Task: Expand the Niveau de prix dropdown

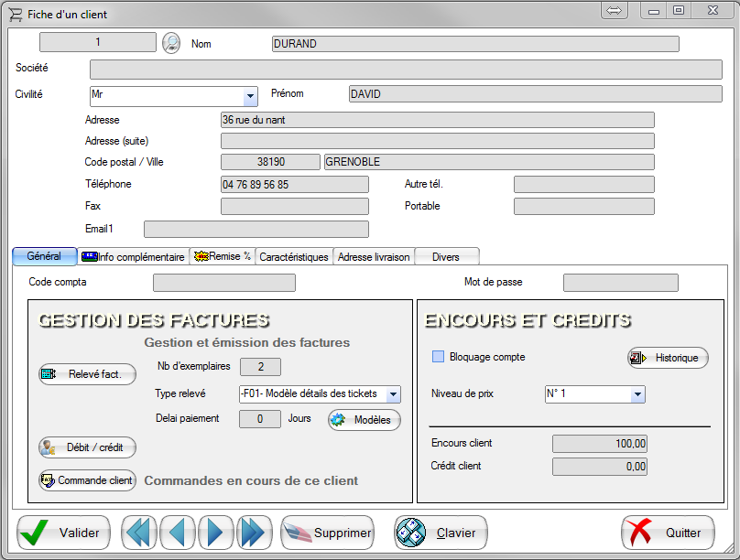Action: tap(637, 395)
